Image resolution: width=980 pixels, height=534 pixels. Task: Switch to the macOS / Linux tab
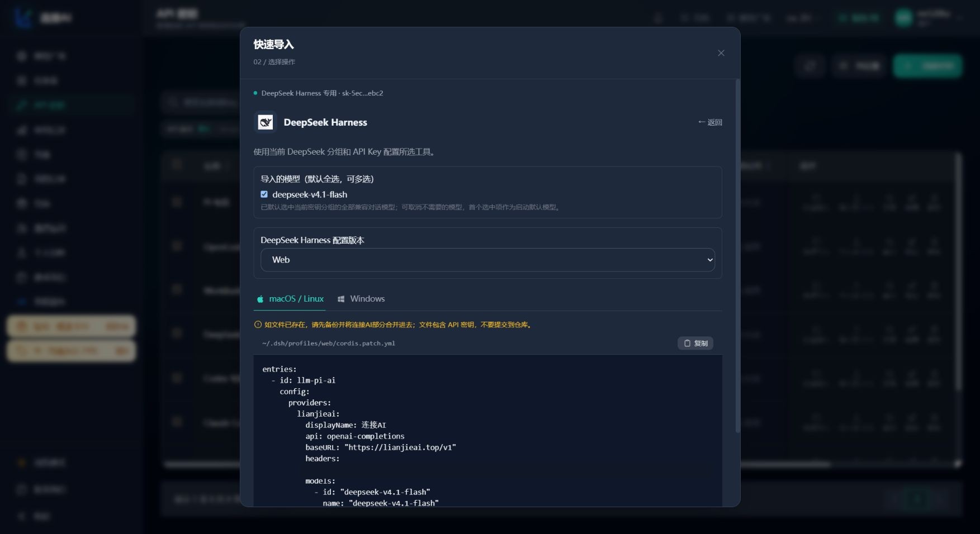tap(290, 299)
